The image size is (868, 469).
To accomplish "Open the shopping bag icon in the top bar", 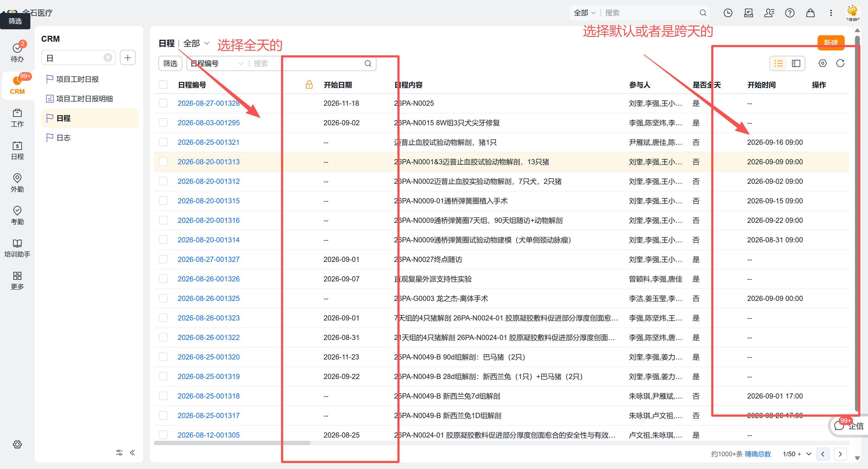I will (810, 13).
